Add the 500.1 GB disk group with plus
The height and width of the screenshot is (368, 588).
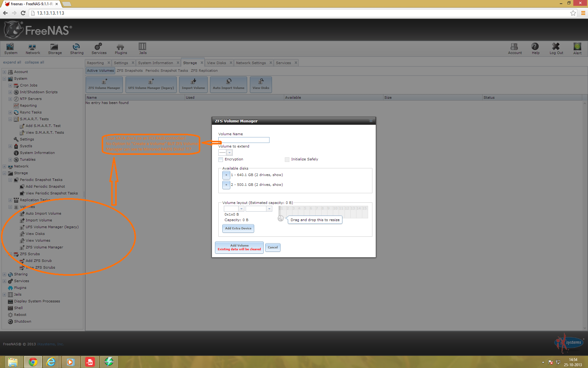click(x=226, y=185)
